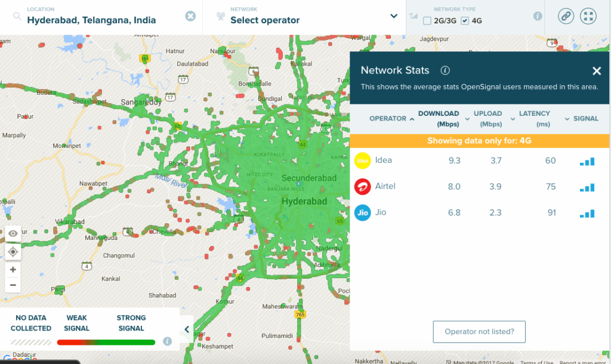Click the Airtel operator name
This screenshot has width=611, height=364.
coord(385,186)
